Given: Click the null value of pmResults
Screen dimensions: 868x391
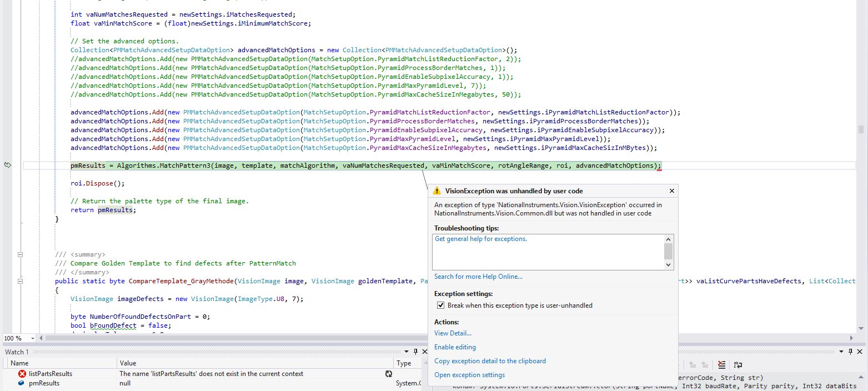Looking at the screenshot, I should [125, 383].
